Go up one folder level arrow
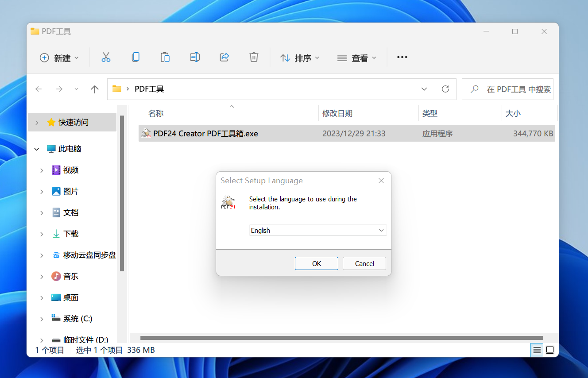The width and height of the screenshot is (588, 378). (94, 89)
